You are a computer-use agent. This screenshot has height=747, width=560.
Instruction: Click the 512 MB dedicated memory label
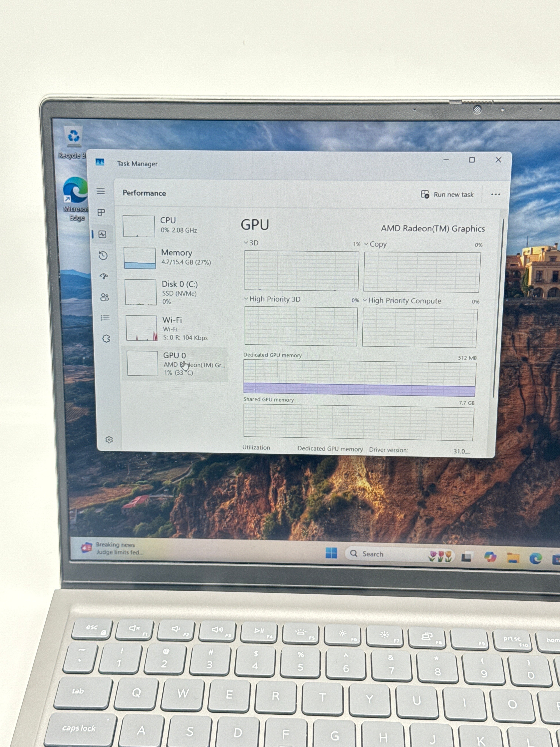tap(467, 358)
